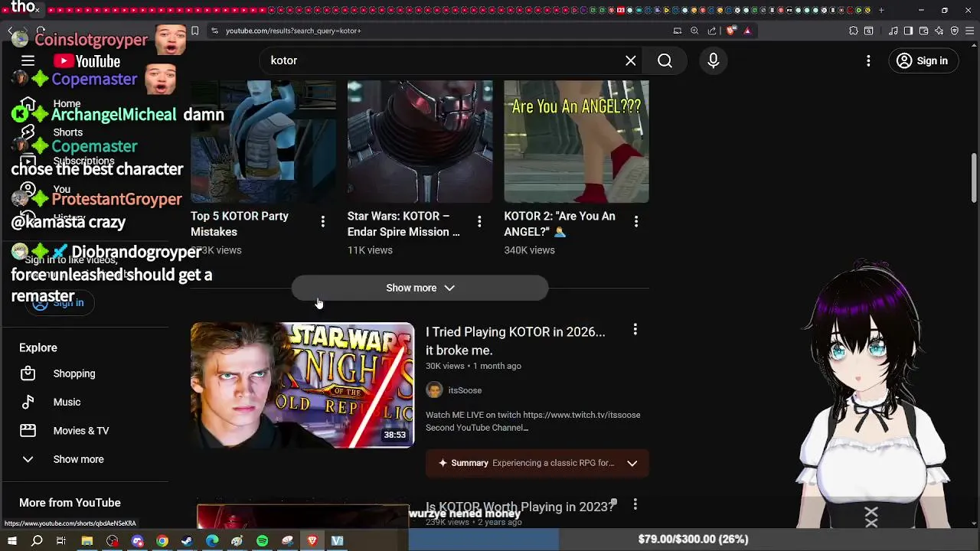Open 'I Tried Playing KOTOR in 2026' title
The height and width of the screenshot is (551, 980).
(515, 341)
